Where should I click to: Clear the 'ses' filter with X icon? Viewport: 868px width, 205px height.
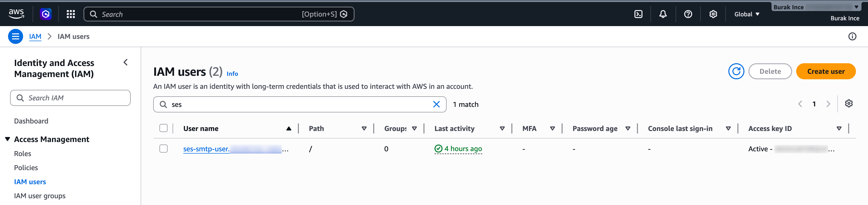[x=436, y=104]
